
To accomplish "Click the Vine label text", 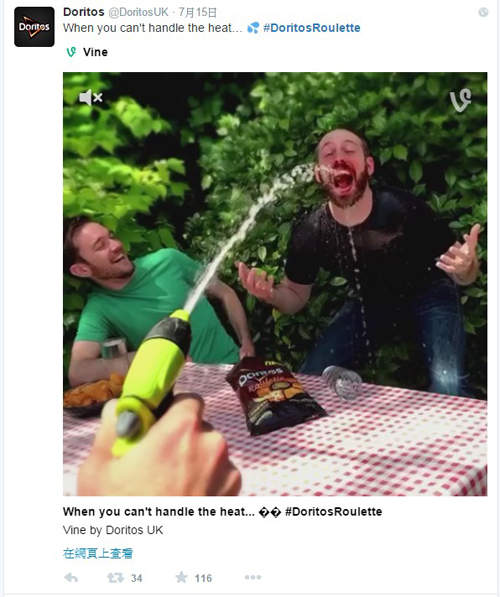I will pos(95,52).
